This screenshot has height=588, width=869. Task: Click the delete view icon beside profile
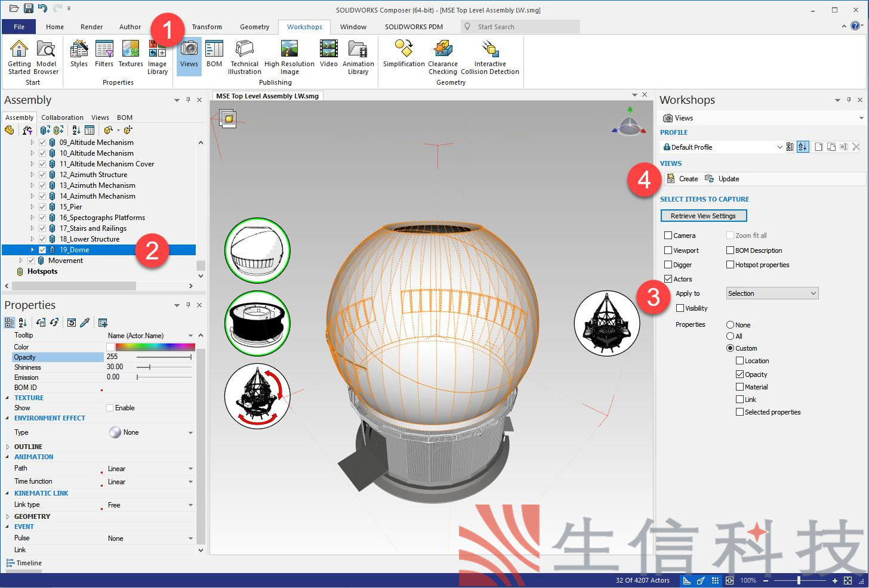856,147
